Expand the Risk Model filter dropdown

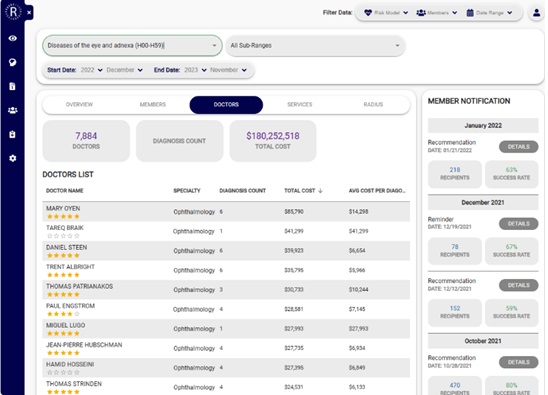tap(386, 13)
